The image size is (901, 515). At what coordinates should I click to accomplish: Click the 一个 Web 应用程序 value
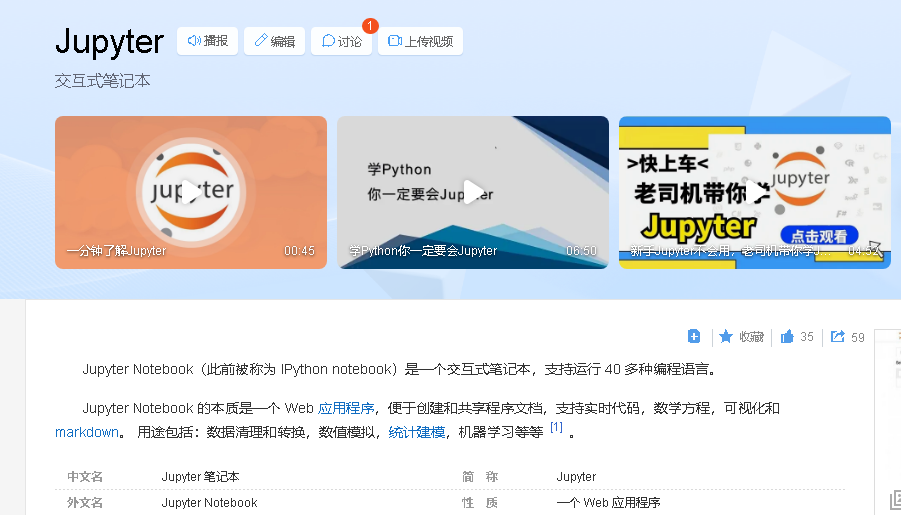[x=608, y=502]
